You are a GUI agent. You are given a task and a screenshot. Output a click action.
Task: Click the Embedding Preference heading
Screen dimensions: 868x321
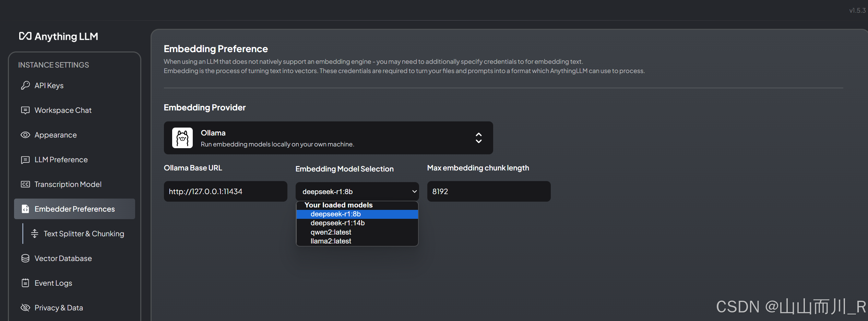(x=216, y=49)
